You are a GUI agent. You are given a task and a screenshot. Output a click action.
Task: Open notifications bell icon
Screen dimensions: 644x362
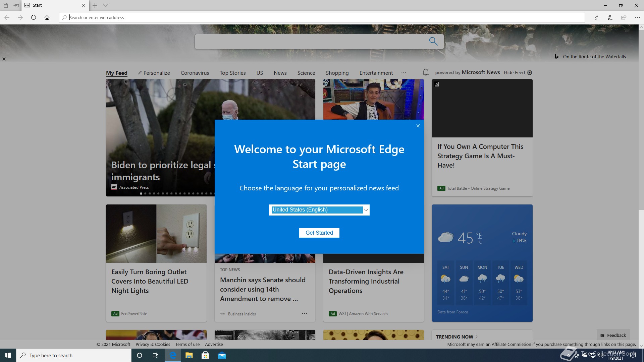tap(426, 72)
